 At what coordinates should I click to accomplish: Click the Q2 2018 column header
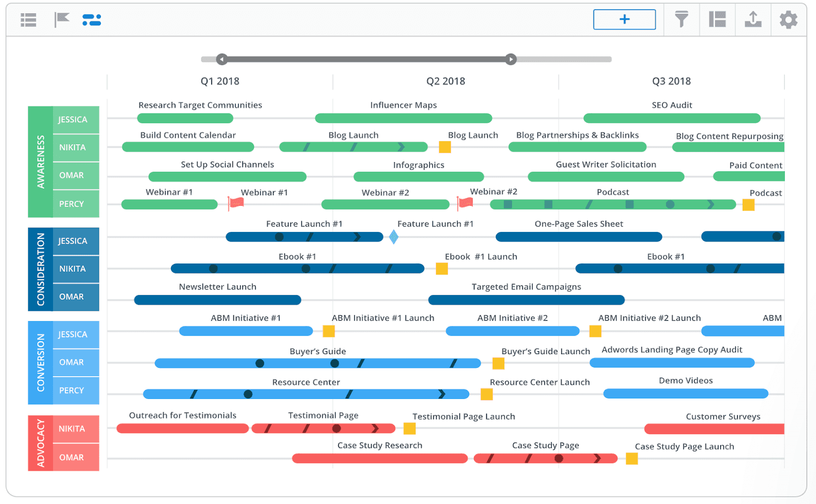[445, 81]
